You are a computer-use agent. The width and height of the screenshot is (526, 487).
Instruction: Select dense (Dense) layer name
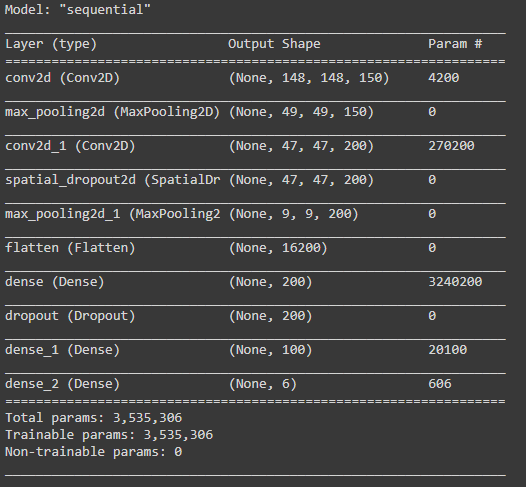click(x=55, y=282)
